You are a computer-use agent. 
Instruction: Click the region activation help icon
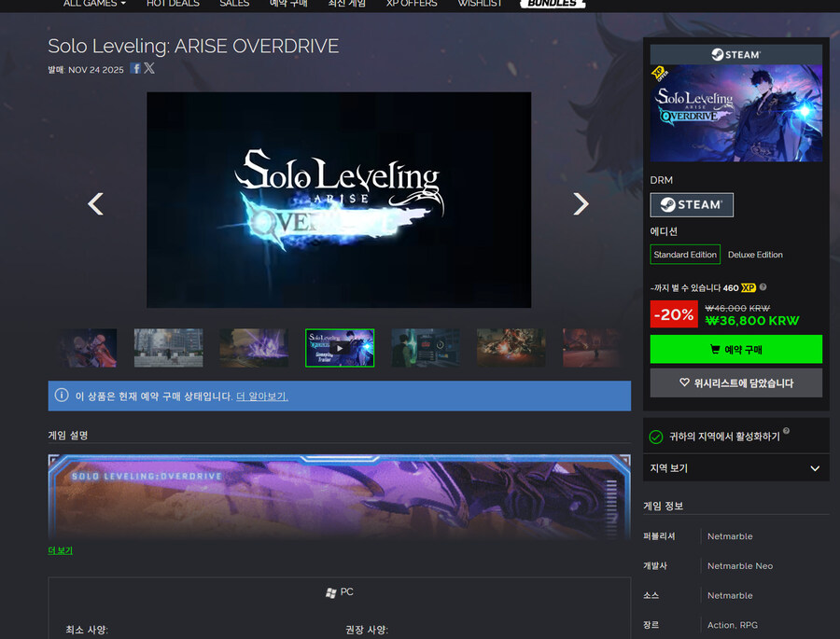(787, 431)
